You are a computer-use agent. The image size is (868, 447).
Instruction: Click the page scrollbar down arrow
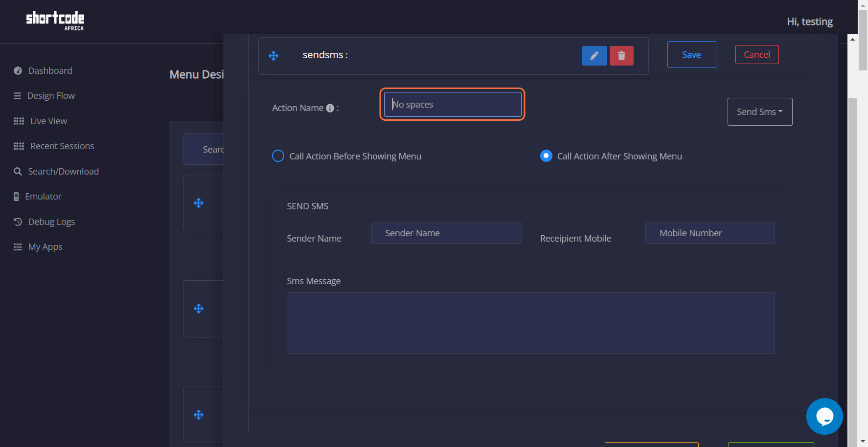pos(864,442)
